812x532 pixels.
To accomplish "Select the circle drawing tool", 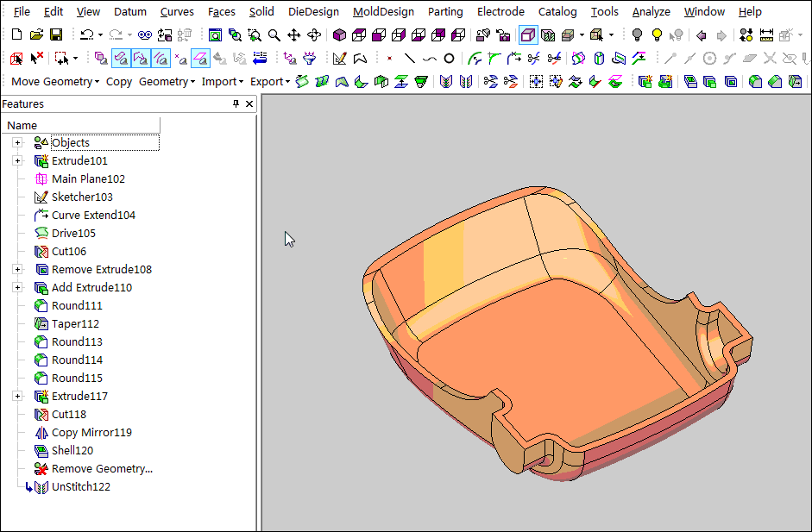I will pos(449,59).
